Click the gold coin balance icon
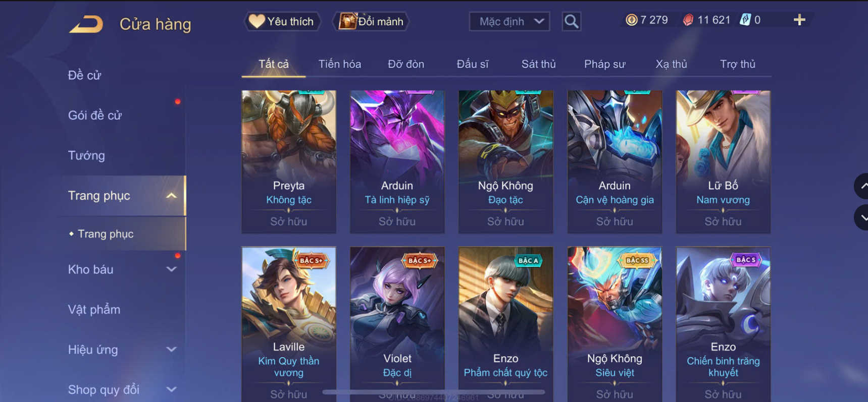This screenshot has height=402, width=868. [x=631, y=20]
